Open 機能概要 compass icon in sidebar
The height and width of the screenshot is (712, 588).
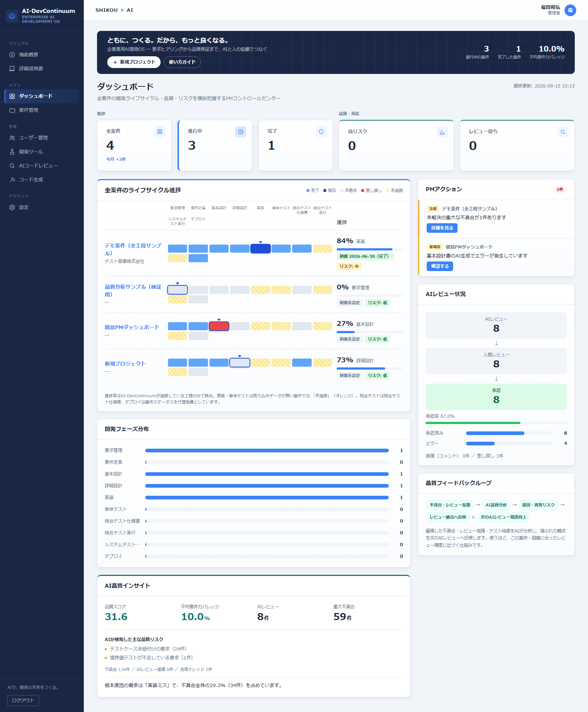coord(12,55)
